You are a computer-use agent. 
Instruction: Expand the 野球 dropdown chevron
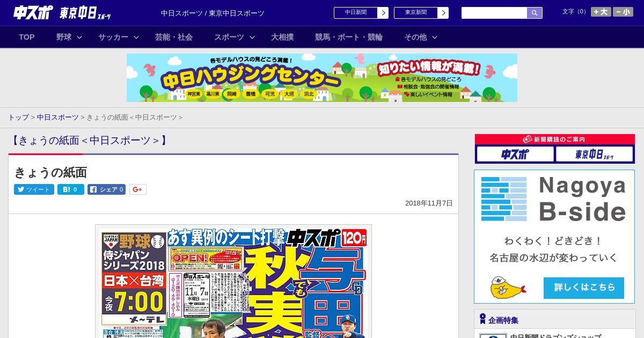click(x=79, y=37)
